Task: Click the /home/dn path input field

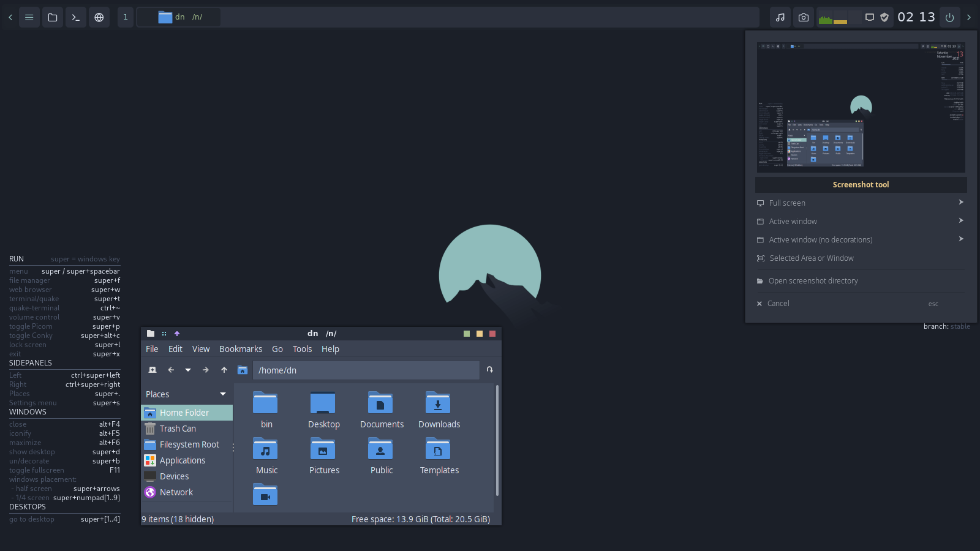Action: click(366, 370)
